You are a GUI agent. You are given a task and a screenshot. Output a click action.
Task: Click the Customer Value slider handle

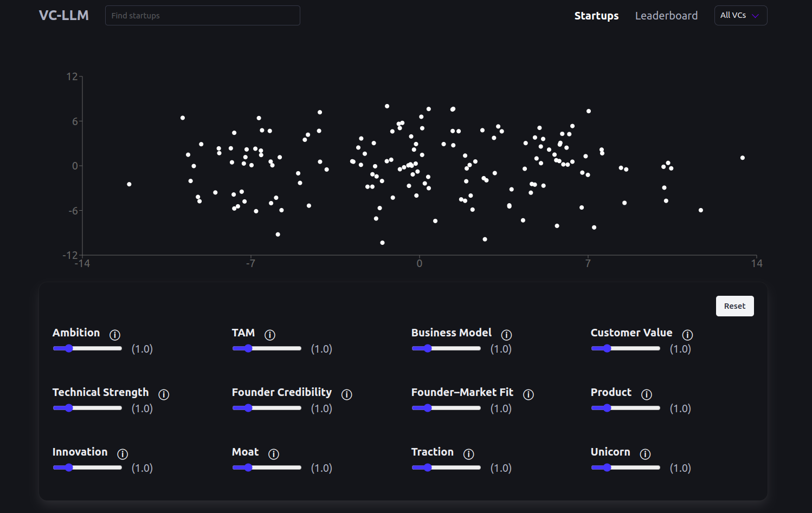tap(607, 348)
